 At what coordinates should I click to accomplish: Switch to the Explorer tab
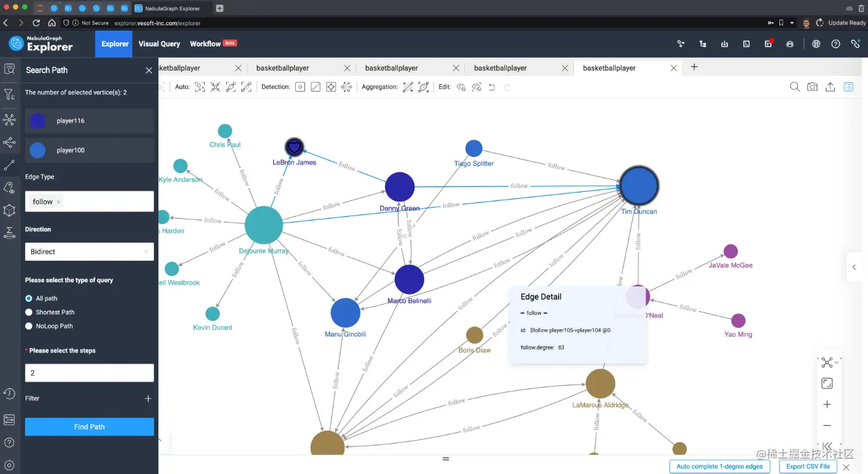[115, 44]
